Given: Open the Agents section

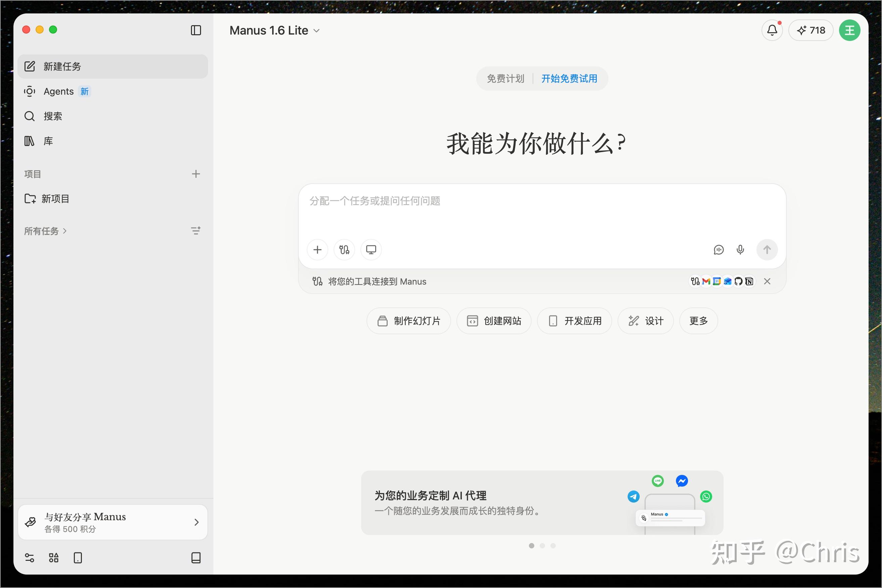Looking at the screenshot, I should tap(112, 91).
